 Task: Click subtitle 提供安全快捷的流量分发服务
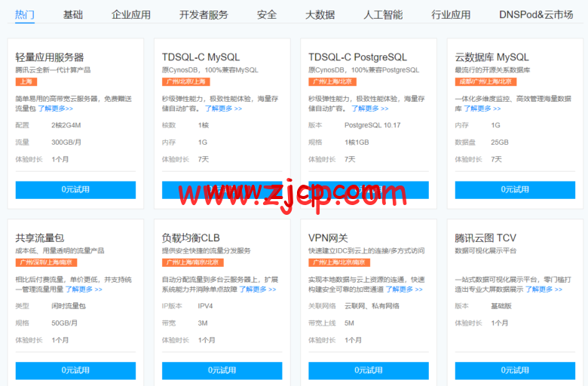point(207,250)
